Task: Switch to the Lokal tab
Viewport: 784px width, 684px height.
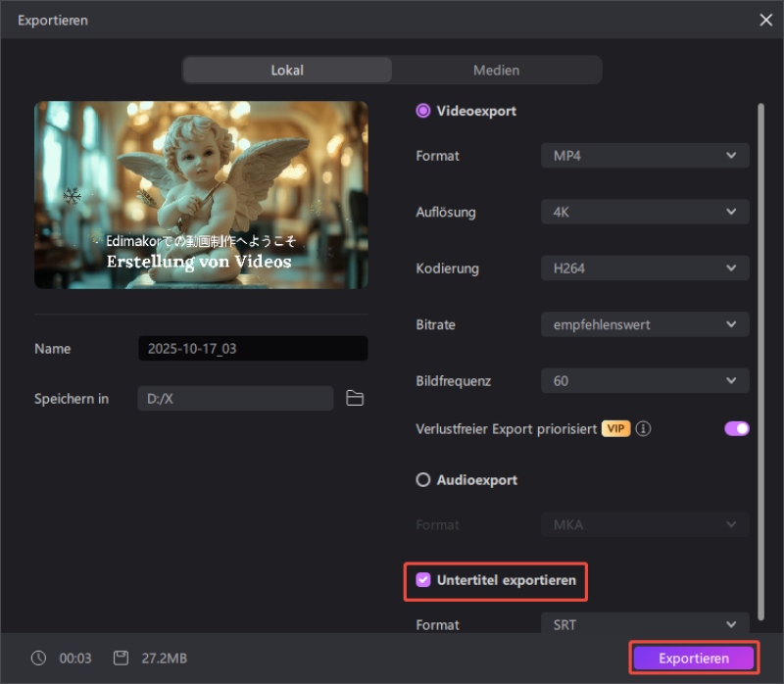Action: [x=287, y=71]
